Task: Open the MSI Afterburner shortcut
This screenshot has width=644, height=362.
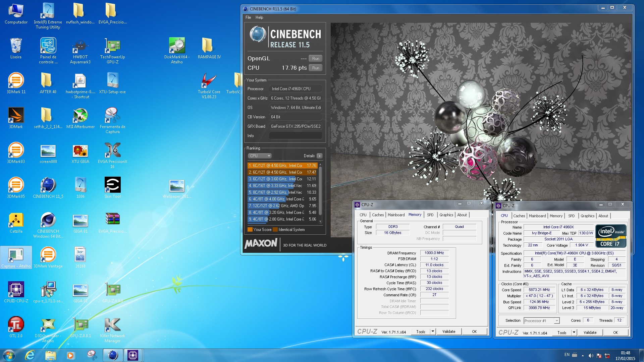Action: [80, 118]
